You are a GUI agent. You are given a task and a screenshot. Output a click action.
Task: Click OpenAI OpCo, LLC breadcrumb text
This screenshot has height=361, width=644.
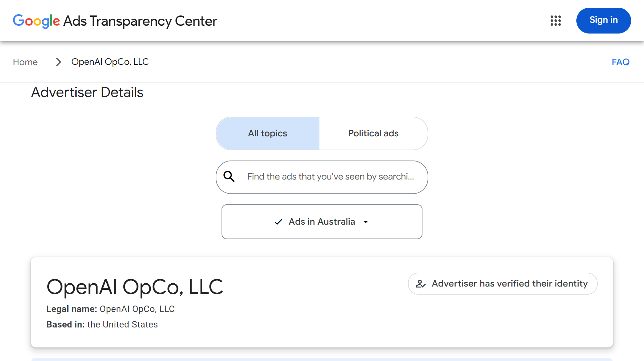110,62
